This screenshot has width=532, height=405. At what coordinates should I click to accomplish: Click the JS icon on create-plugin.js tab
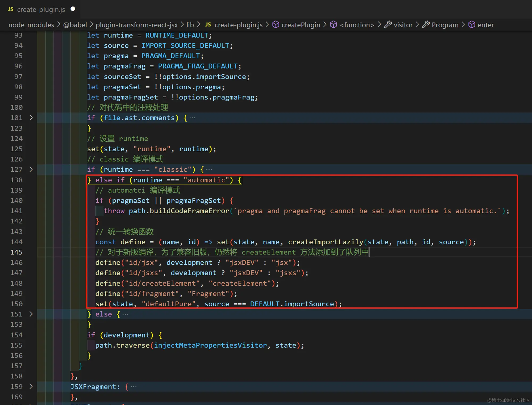pos(11,9)
